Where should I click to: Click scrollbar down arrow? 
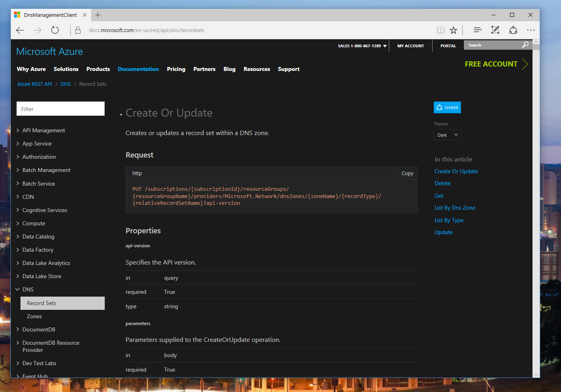[x=536, y=375]
